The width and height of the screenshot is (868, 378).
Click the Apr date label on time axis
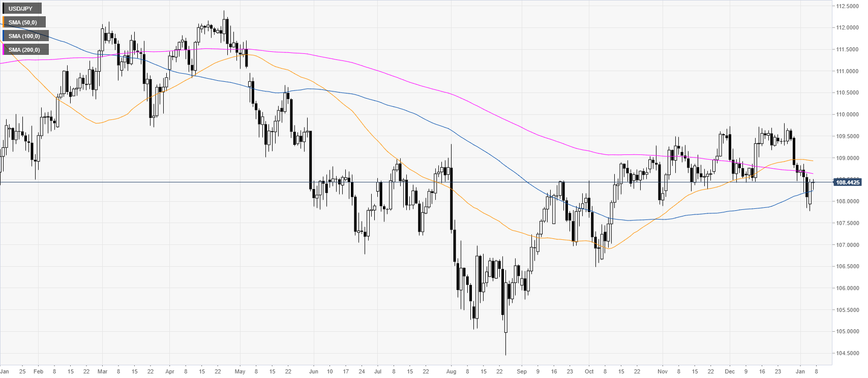pyautogui.click(x=170, y=371)
